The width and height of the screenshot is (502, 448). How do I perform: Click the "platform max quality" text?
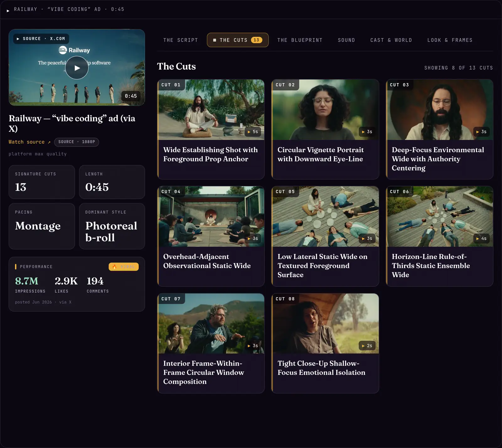(x=38, y=154)
